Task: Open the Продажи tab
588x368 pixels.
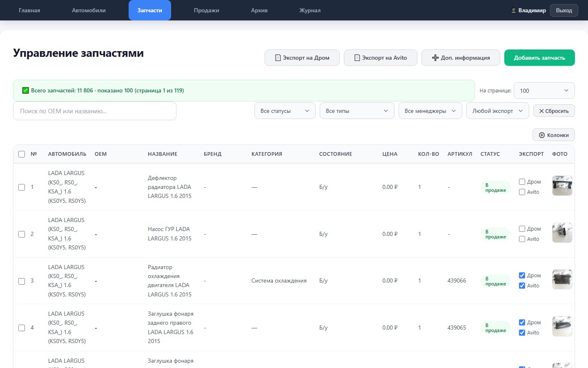Action: (206, 10)
